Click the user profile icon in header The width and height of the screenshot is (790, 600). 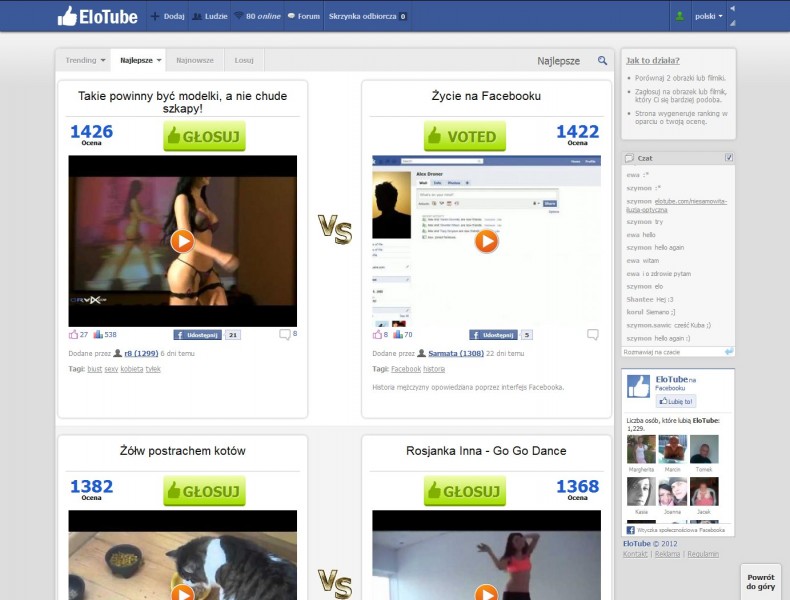tap(680, 16)
